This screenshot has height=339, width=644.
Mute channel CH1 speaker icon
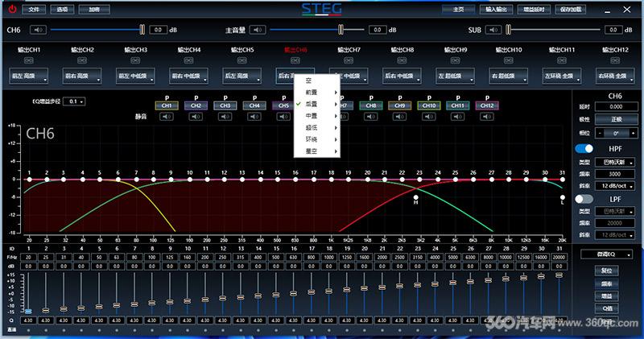coord(167,117)
